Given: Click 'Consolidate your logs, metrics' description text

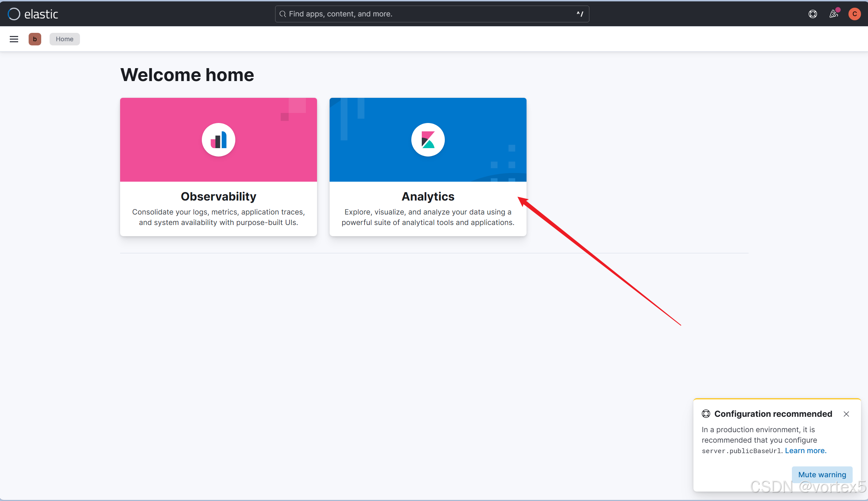Looking at the screenshot, I should [x=219, y=217].
